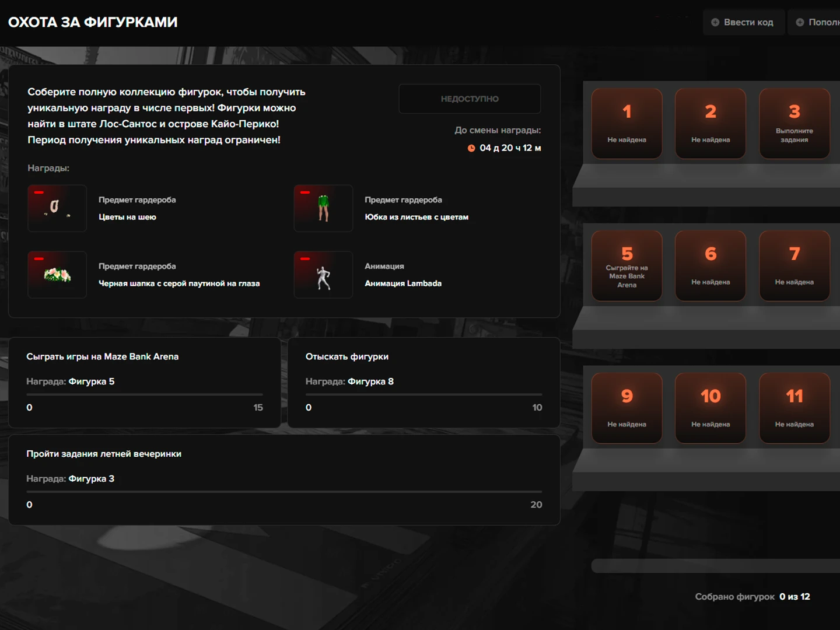Select figurine slot number 2
The image size is (840, 630).
click(x=710, y=124)
